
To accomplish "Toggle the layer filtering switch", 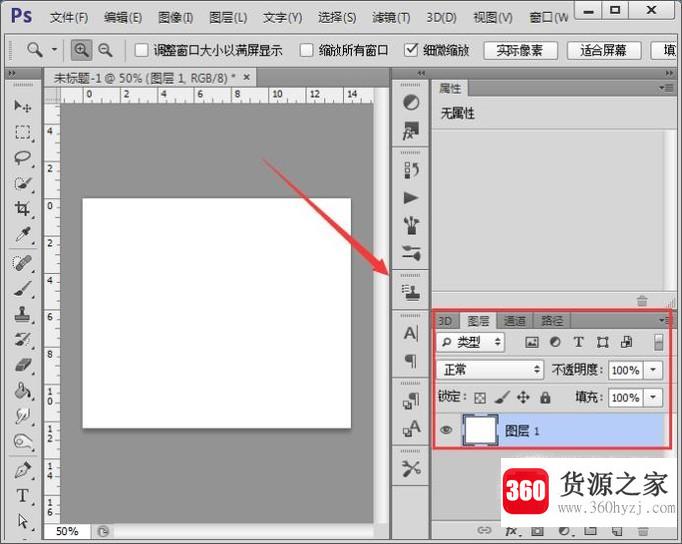I will click(x=659, y=342).
